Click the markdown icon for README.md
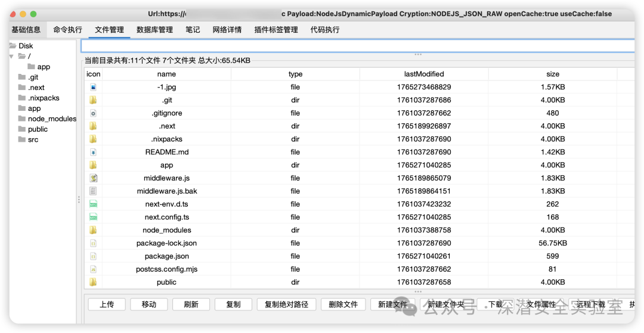 93,152
